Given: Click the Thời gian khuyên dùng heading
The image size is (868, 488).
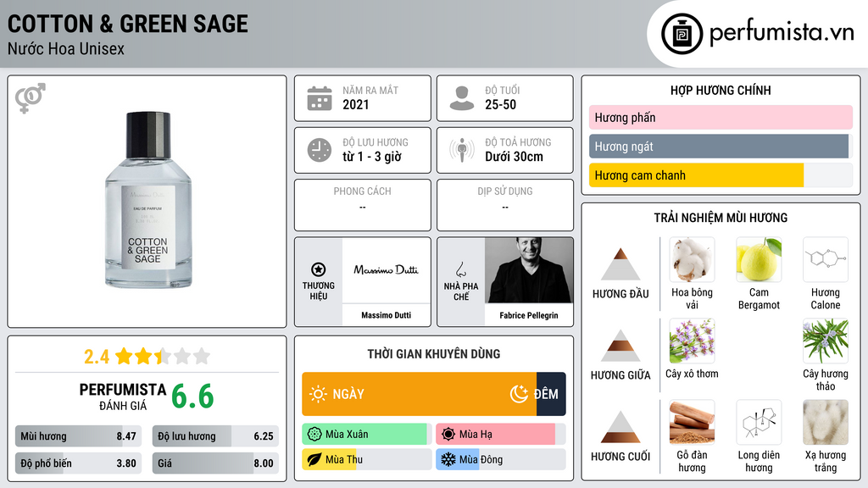Looking at the screenshot, I should click(x=434, y=354).
